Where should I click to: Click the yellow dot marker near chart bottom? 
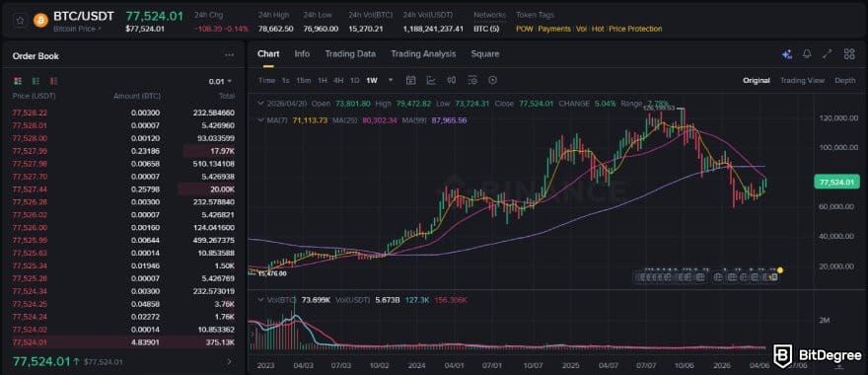tap(780, 270)
